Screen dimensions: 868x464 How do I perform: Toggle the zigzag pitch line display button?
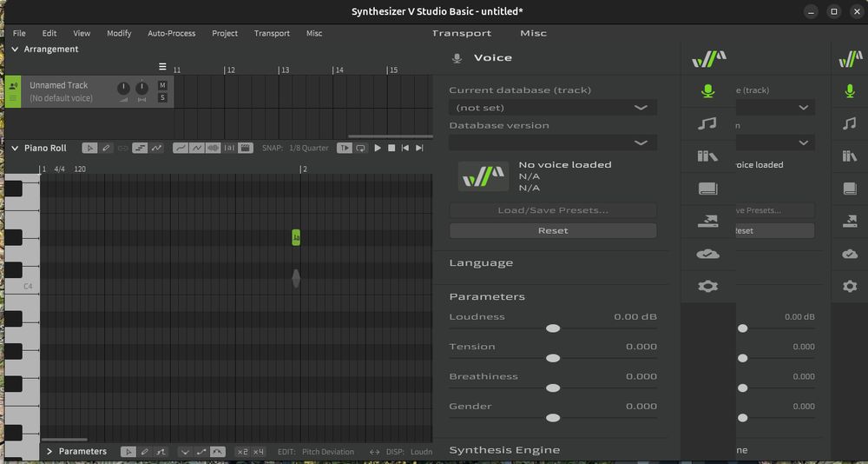click(156, 148)
